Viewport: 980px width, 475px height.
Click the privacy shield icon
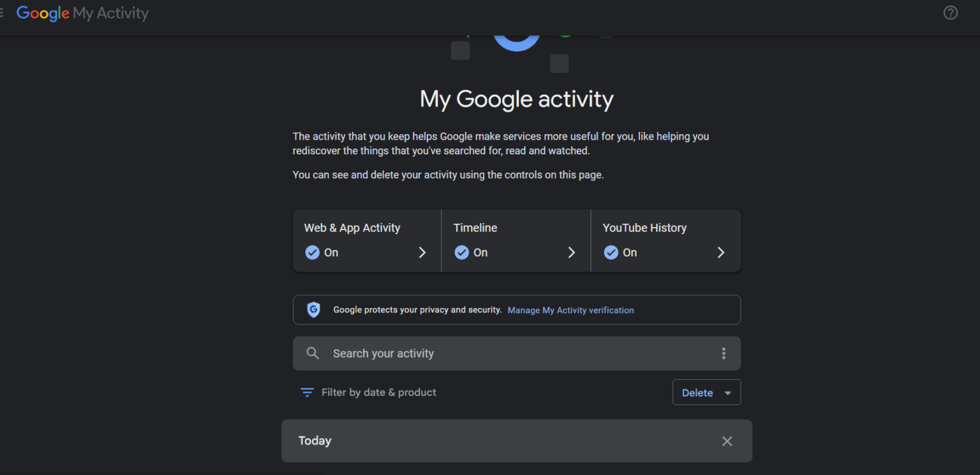point(313,309)
